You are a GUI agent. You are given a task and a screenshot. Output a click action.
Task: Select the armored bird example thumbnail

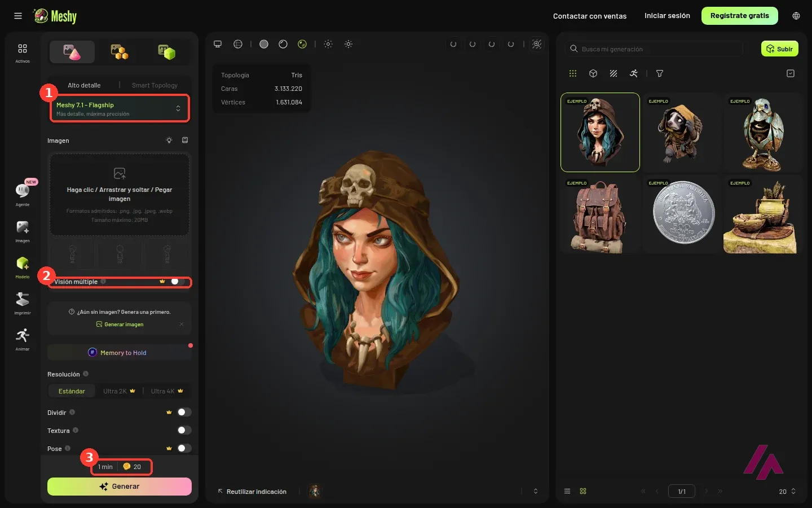click(763, 132)
